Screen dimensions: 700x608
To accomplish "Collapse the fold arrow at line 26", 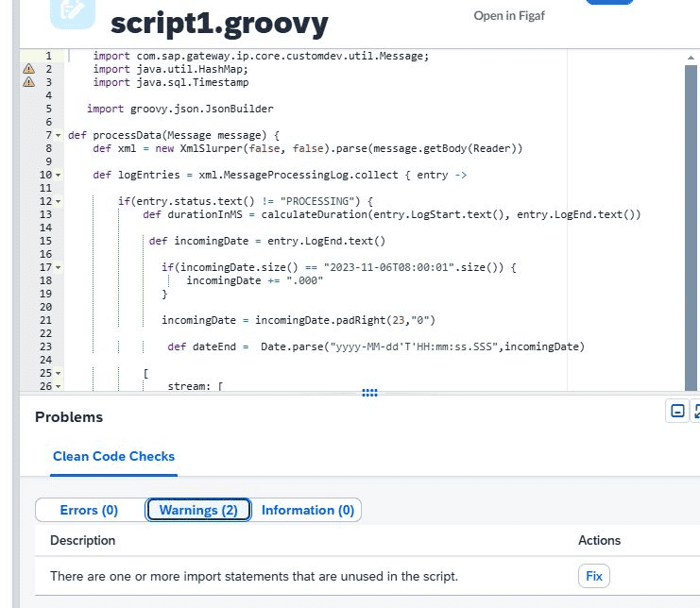I will point(58,386).
